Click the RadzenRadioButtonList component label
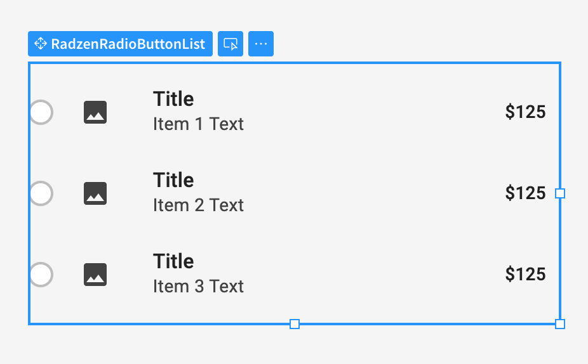 tap(128, 44)
